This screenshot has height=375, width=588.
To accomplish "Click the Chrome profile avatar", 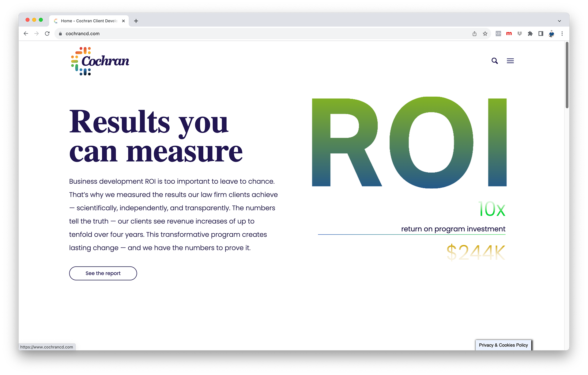I will [x=551, y=34].
